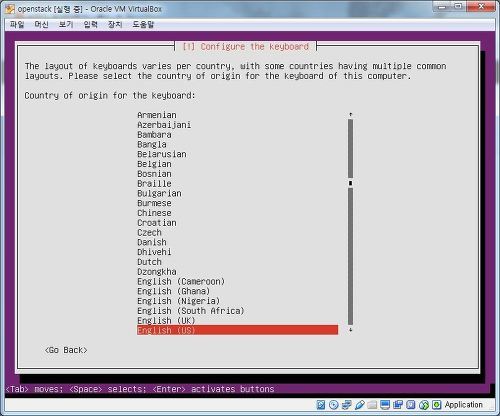
Task: Click the list scroll down arrow
Action: point(350,330)
